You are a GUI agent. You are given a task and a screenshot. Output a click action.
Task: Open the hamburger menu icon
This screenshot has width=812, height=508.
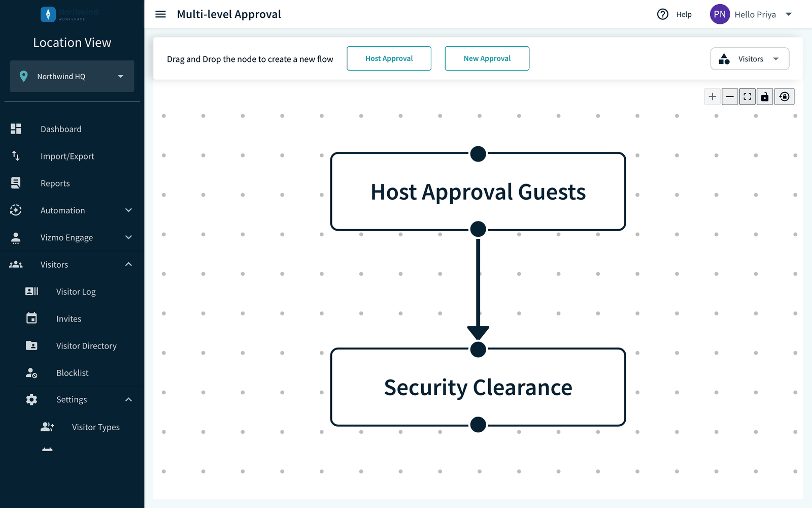point(160,14)
